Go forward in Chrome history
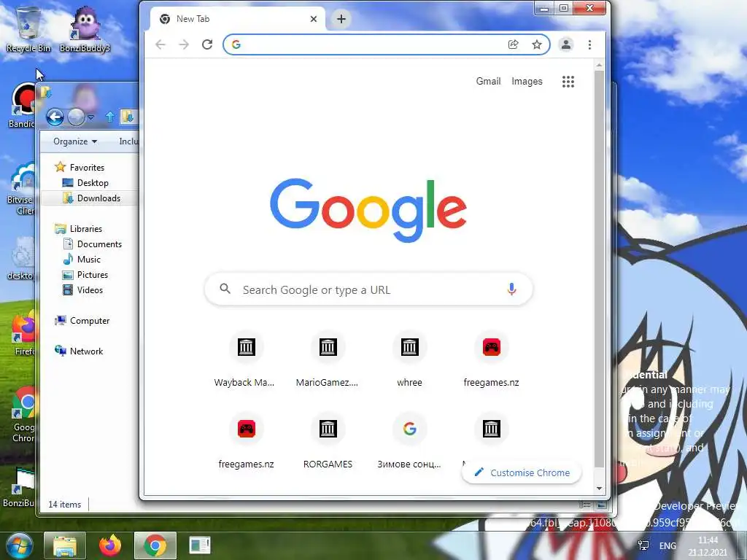 [x=184, y=44]
